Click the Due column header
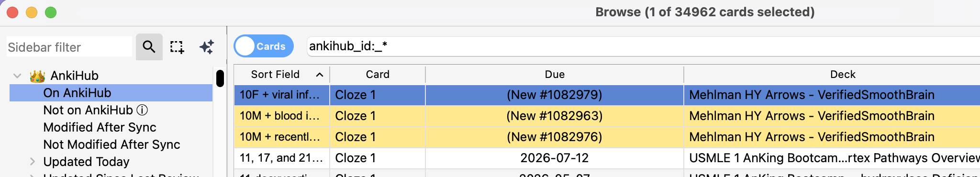 click(555, 75)
